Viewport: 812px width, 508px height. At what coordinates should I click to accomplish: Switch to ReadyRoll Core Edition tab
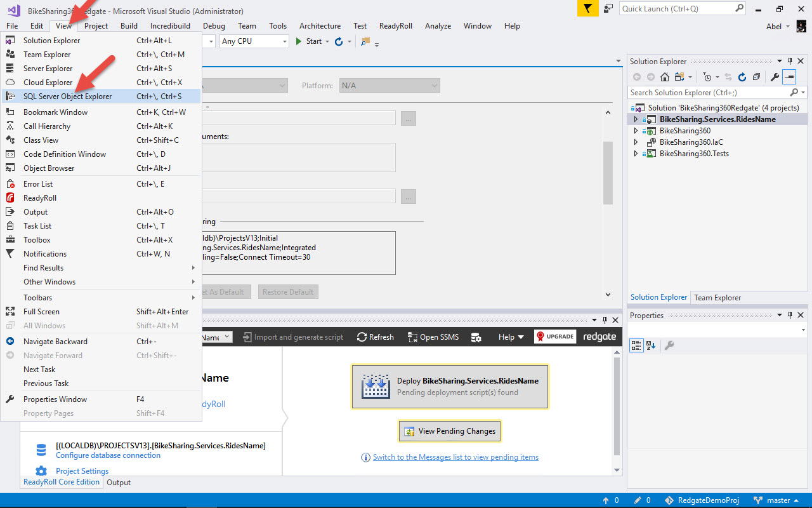coord(62,482)
